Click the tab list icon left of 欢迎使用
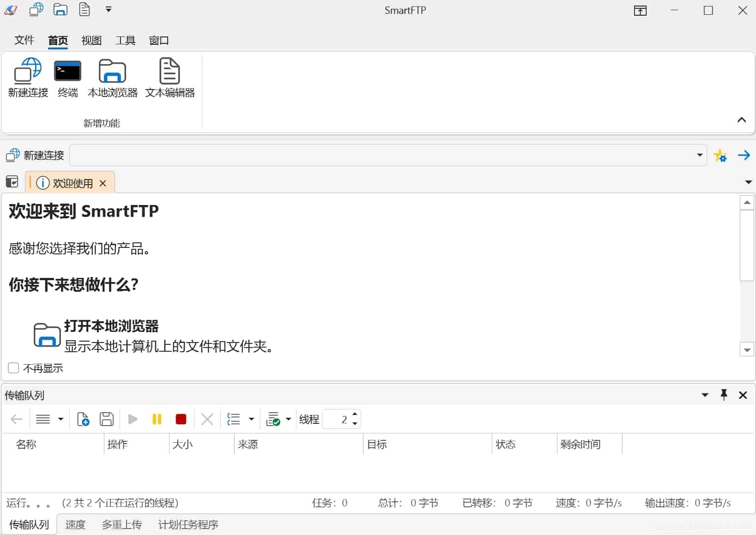 click(12, 182)
